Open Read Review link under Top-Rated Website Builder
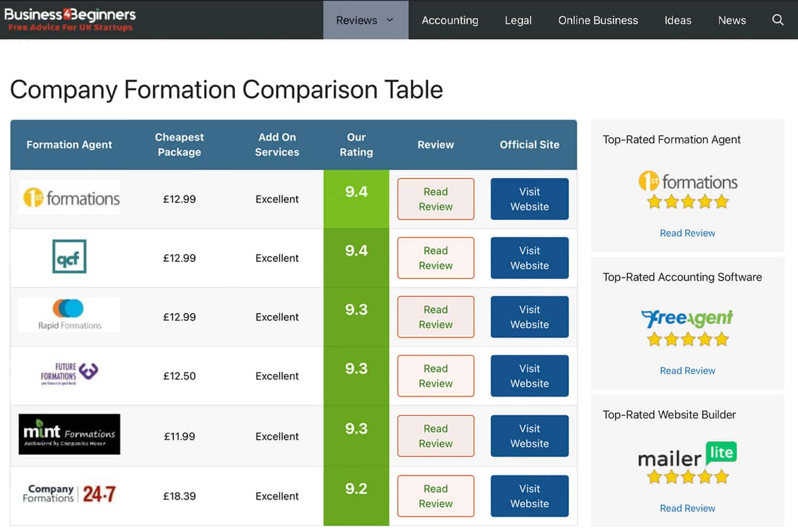The image size is (798, 532). click(x=687, y=508)
